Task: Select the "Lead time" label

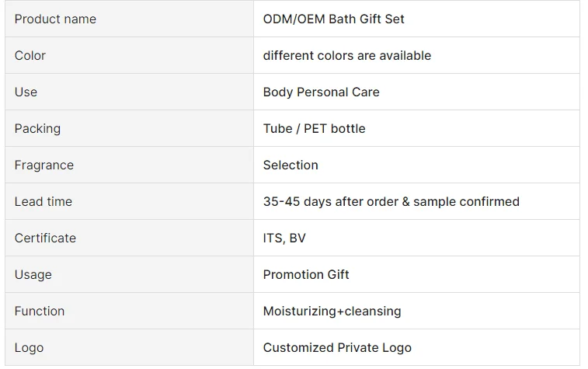Action: [x=43, y=201]
